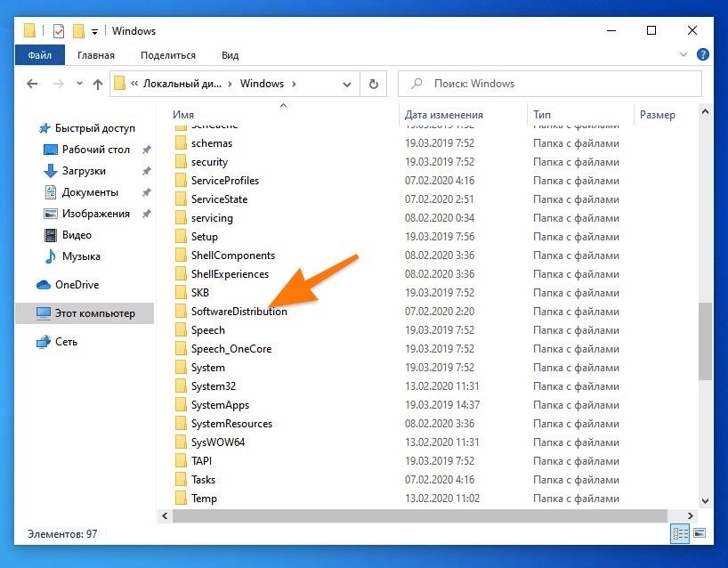Select Сеть in the navigation pane

click(66, 342)
